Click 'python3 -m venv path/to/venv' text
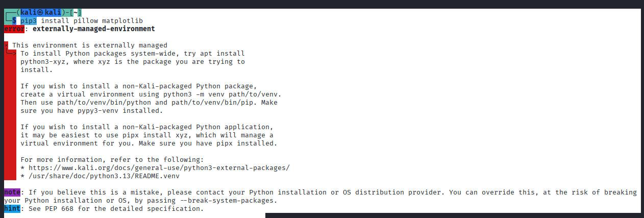 220,94
